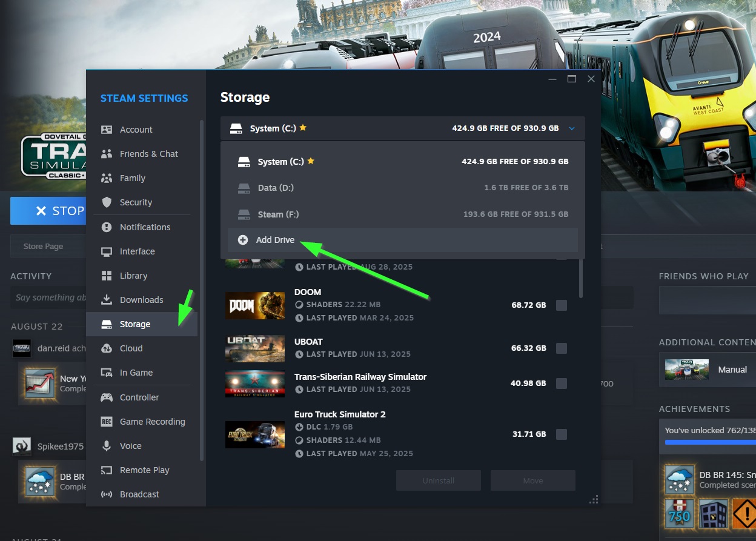Click the Cloud icon in sidebar
The width and height of the screenshot is (756, 541).
(x=107, y=348)
